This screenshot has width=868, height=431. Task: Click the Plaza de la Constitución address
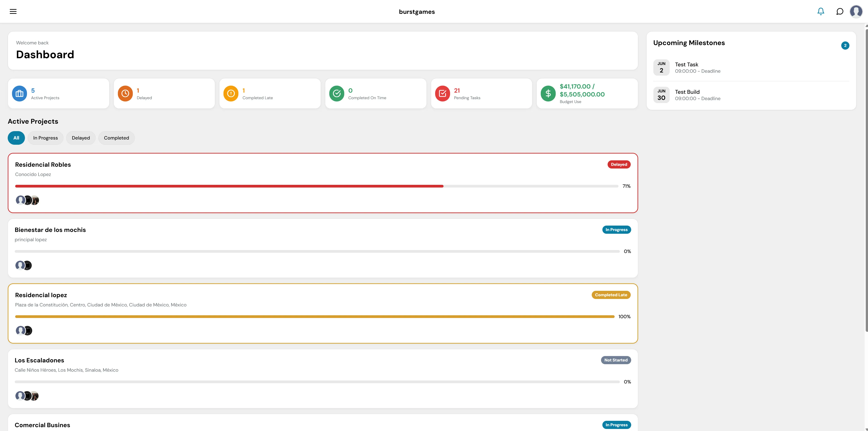101,305
